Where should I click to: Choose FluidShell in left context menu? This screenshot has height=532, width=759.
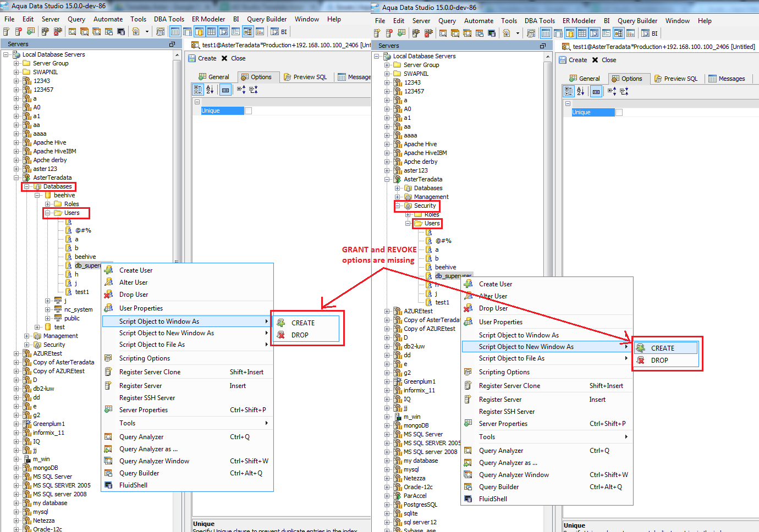click(187, 485)
